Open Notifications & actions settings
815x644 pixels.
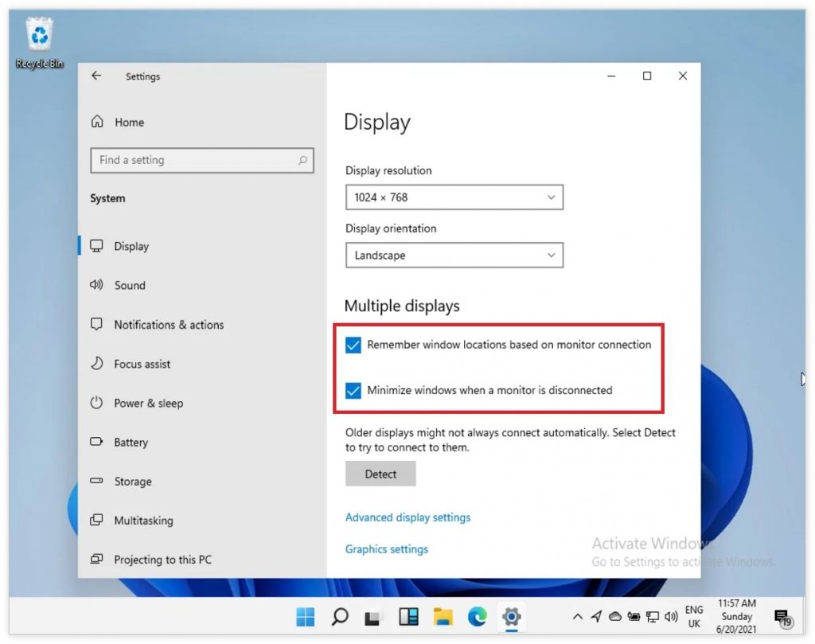(168, 325)
